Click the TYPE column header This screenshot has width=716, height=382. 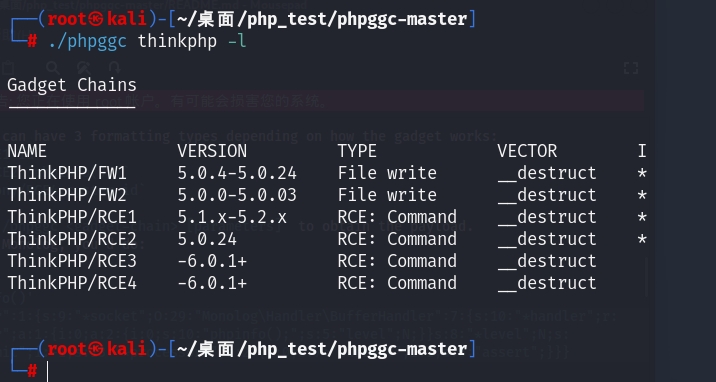point(357,151)
